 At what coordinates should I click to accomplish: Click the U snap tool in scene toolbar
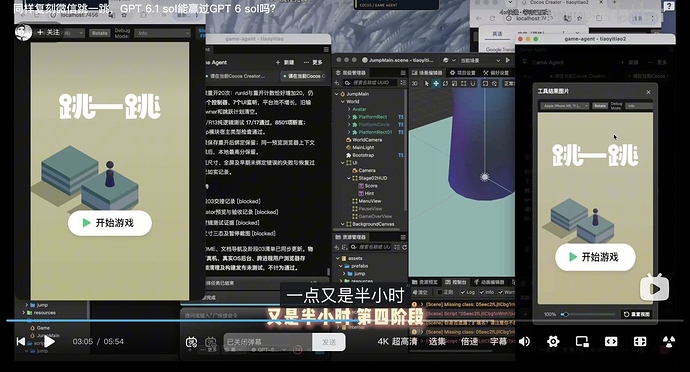(473, 83)
